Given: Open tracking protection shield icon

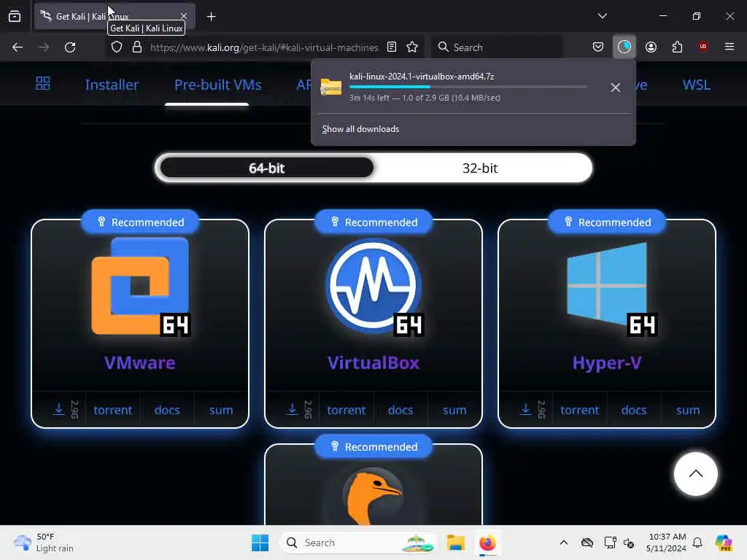Looking at the screenshot, I should tap(117, 47).
